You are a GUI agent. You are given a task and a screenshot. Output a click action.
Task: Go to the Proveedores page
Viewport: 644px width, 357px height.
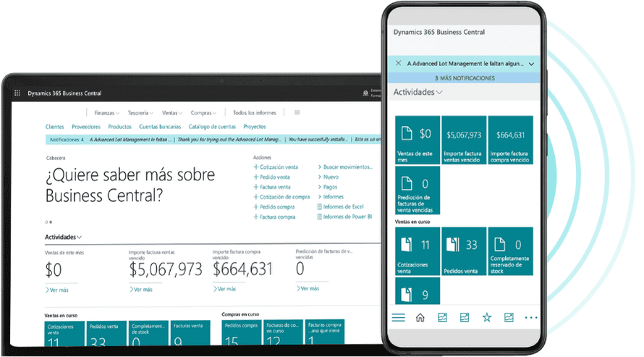coord(86,127)
